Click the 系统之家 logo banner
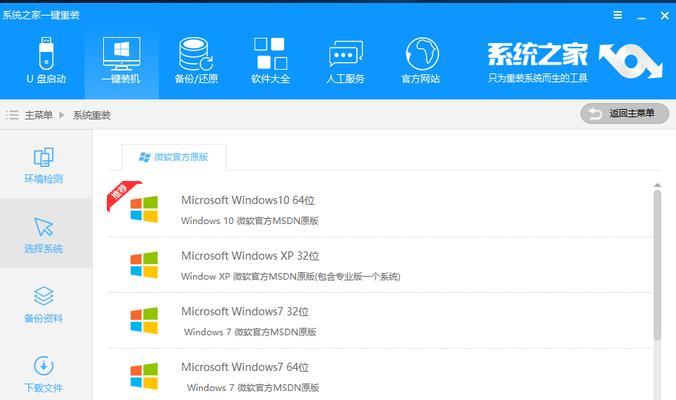The image size is (676, 400). pos(574,62)
